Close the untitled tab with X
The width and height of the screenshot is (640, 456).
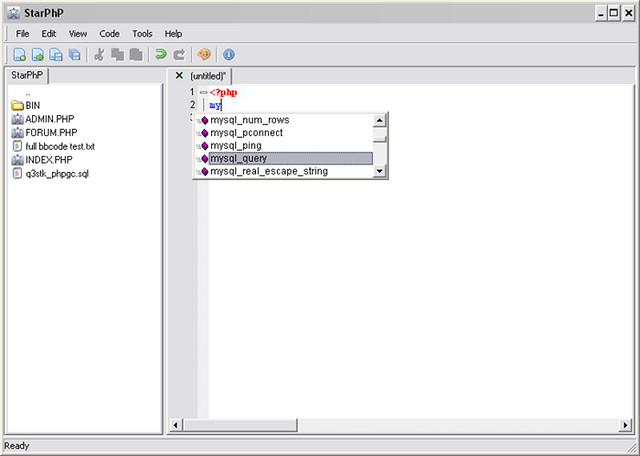click(179, 76)
